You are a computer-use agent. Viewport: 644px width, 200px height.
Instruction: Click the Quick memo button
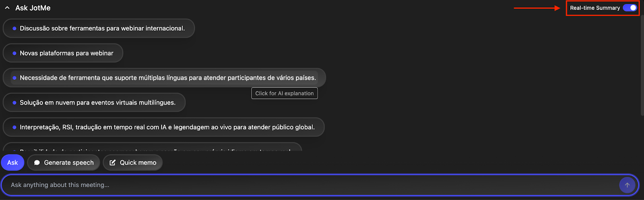coord(133,162)
